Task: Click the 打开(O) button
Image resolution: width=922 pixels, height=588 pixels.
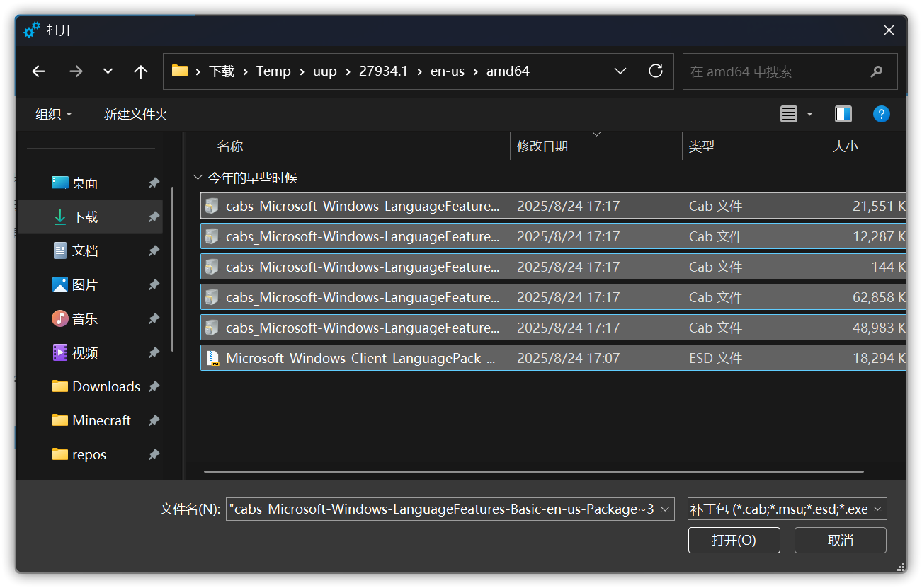Action: [x=734, y=541]
